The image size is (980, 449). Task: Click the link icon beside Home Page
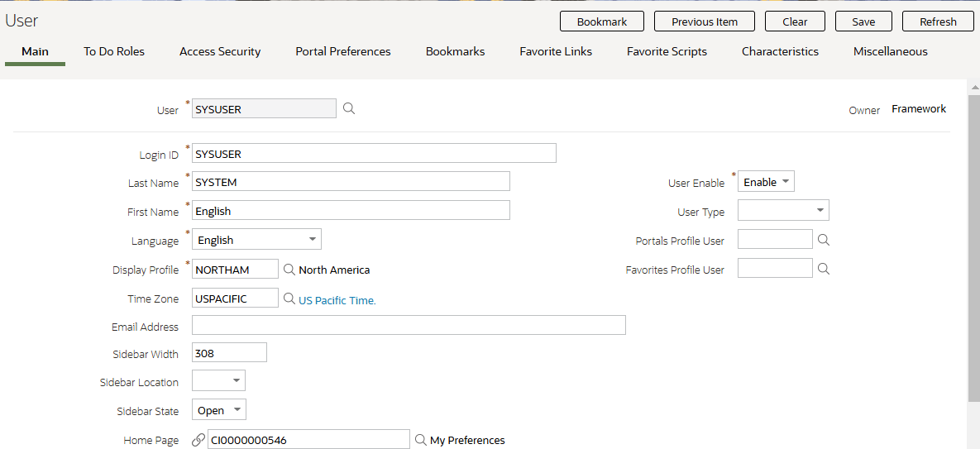(x=198, y=440)
